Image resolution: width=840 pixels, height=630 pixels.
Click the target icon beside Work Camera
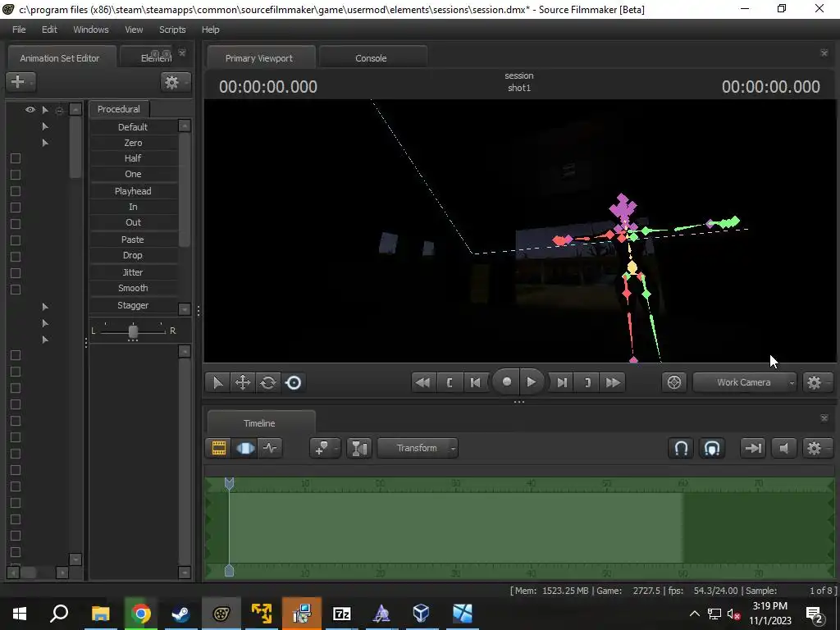674,382
